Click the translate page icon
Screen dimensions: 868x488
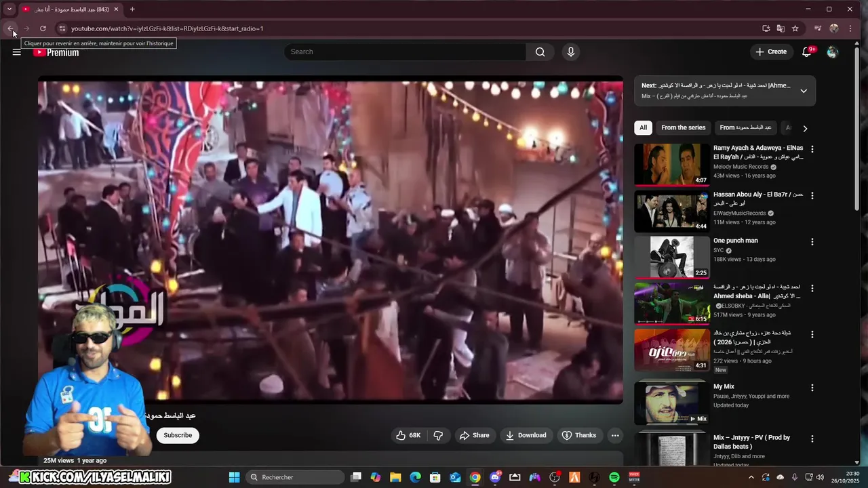pos(781,28)
